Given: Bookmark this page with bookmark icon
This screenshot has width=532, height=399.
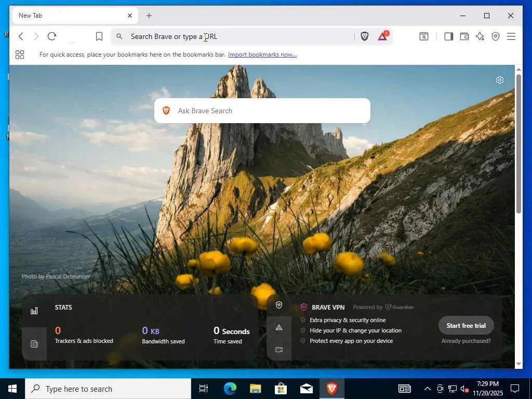Looking at the screenshot, I should 99,36.
